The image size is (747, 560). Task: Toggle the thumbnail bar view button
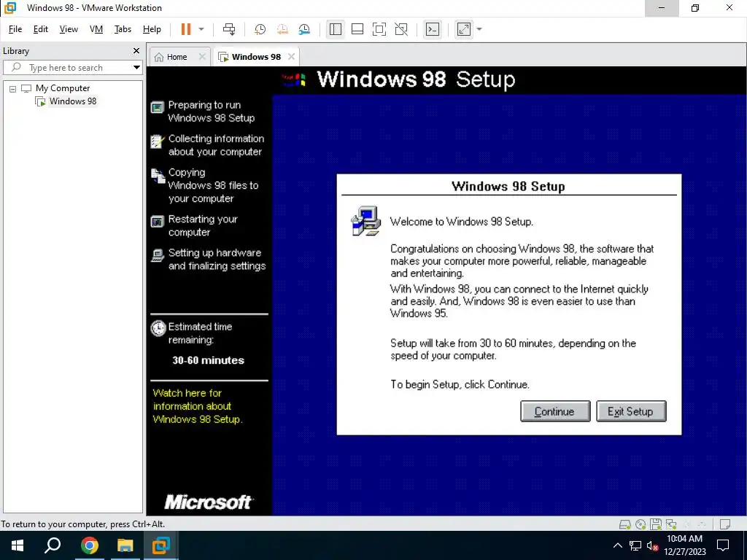click(x=357, y=29)
